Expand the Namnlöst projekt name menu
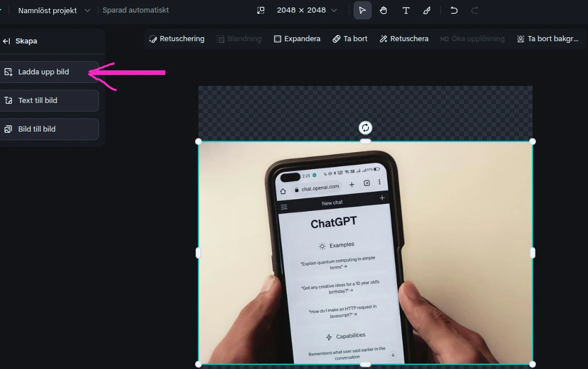This screenshot has width=588, height=369. 88,10
